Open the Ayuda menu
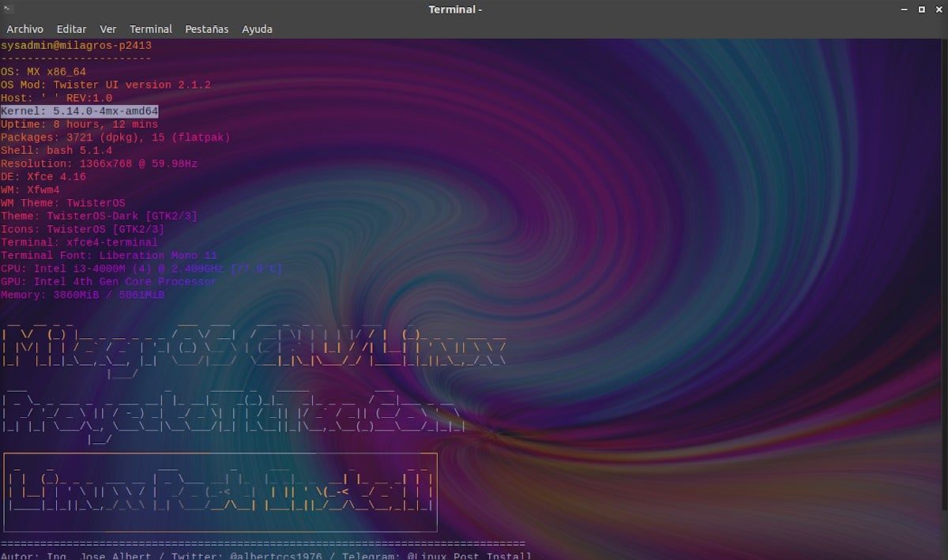948x560 pixels. pos(257,29)
